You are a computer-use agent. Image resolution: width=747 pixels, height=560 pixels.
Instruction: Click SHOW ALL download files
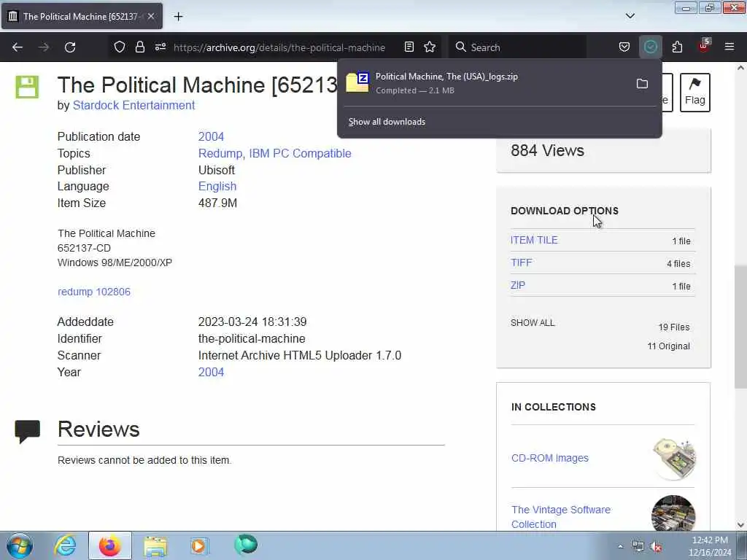click(533, 323)
